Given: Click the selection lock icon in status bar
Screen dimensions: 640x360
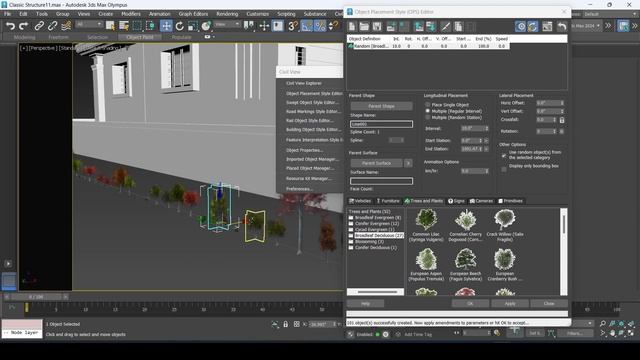Looking at the screenshot, I should tap(285, 324).
